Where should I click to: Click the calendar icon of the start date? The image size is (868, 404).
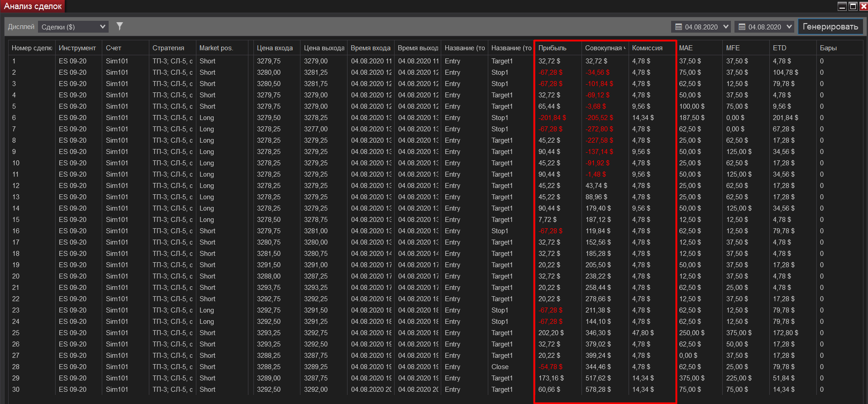click(x=678, y=27)
